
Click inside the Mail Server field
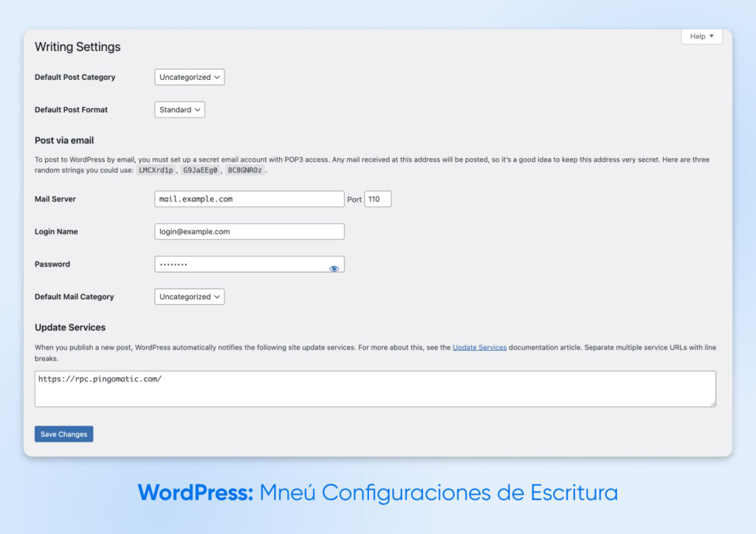[x=249, y=199]
